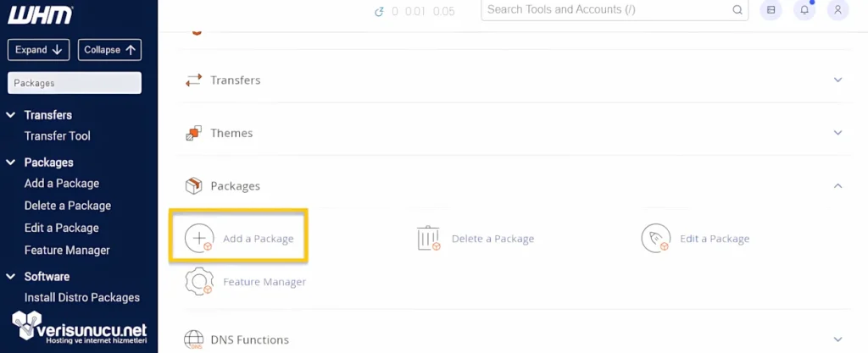Screen dimensions: 868x353
Task: Open the user account icon
Action: 837,10
